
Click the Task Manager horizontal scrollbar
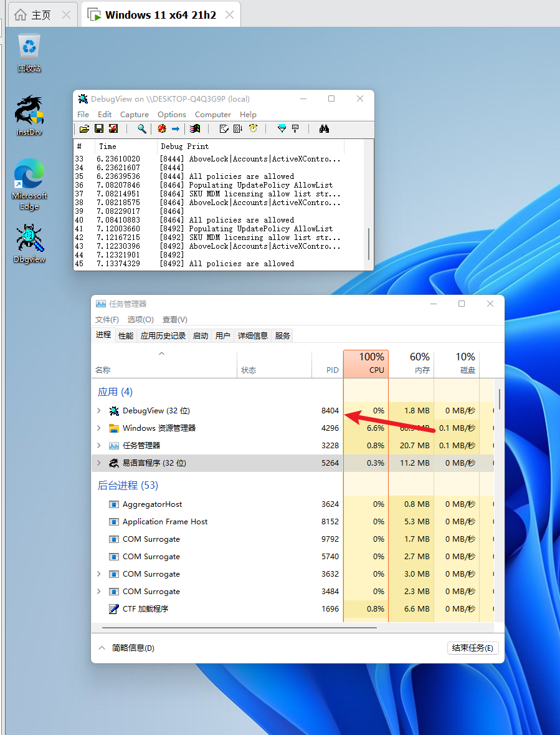(239, 628)
